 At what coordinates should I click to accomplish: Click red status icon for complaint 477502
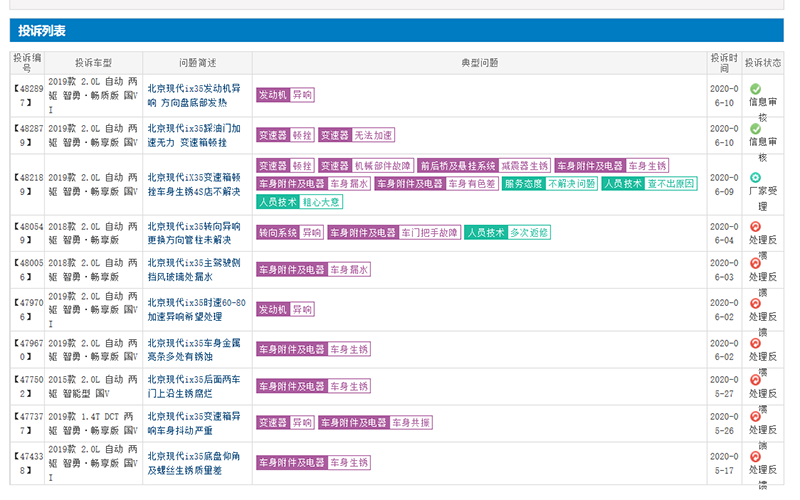tap(755, 381)
